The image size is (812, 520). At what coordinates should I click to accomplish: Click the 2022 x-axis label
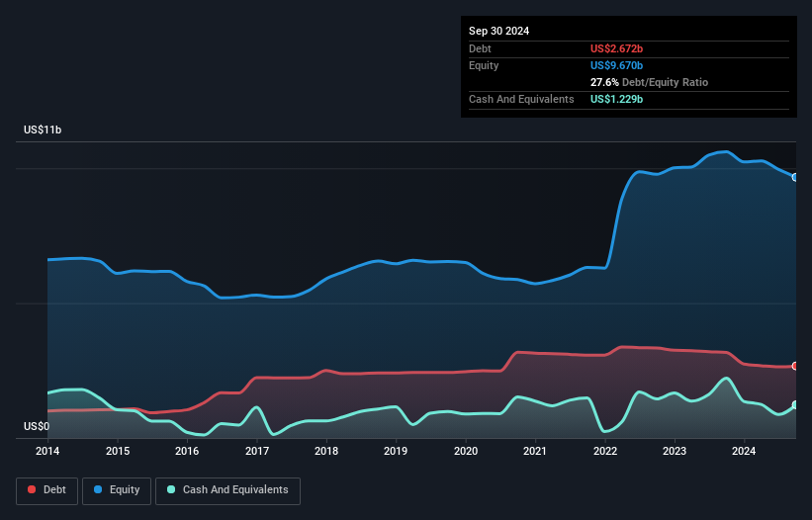[605, 451]
